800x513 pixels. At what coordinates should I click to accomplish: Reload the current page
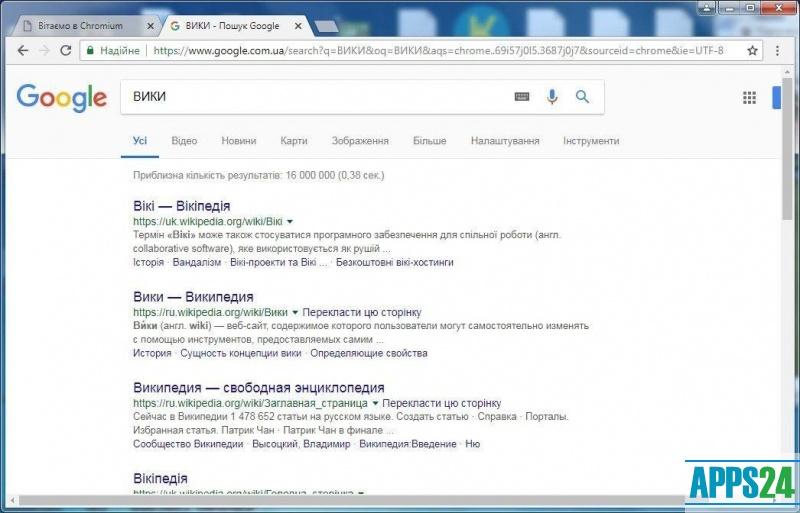tap(66, 50)
